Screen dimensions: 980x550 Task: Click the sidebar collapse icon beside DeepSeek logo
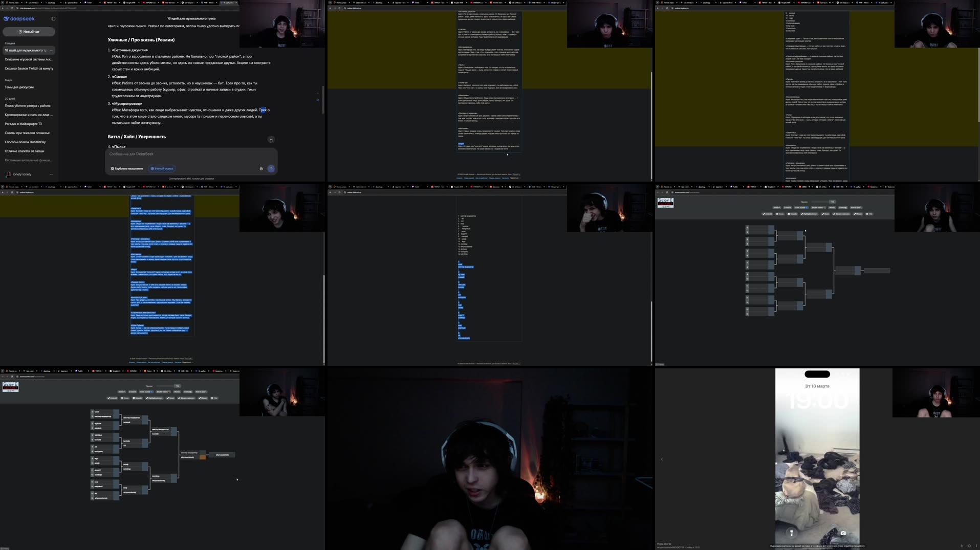click(x=53, y=18)
